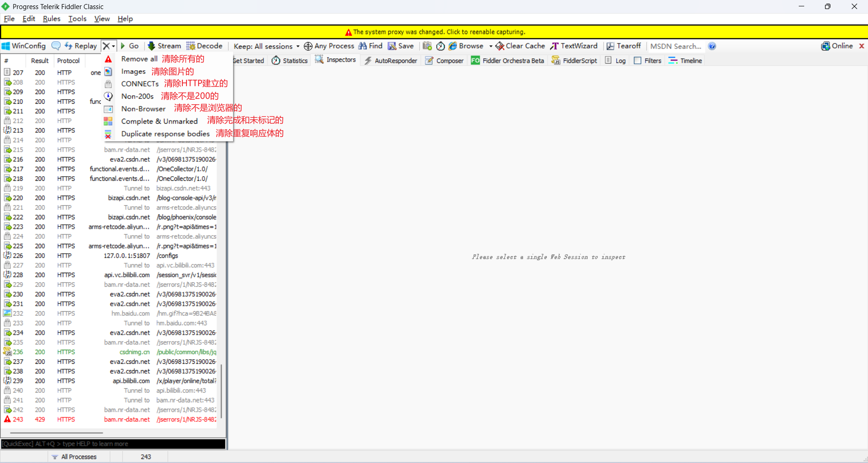Click Clear Cache button
Screen dimensions: 868x463
[x=520, y=46]
